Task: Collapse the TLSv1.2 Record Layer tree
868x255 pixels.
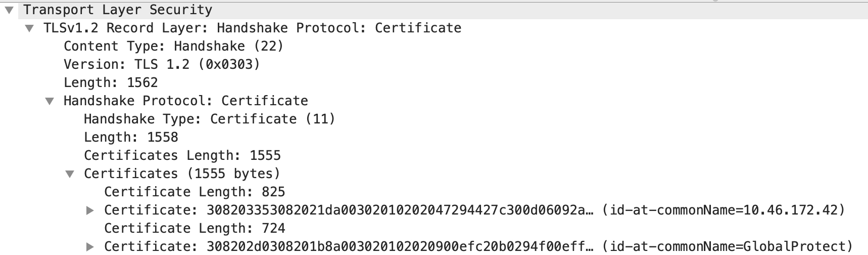Action: tap(30, 28)
